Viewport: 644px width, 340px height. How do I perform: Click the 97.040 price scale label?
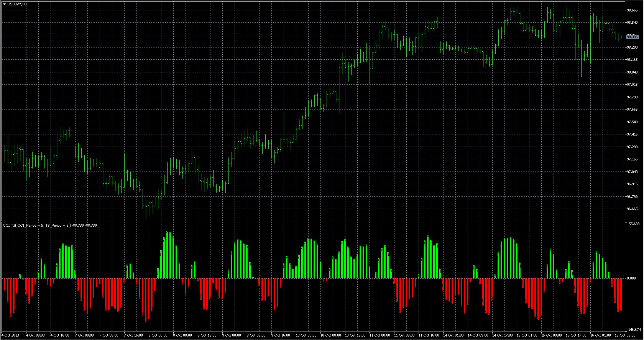tap(632, 172)
